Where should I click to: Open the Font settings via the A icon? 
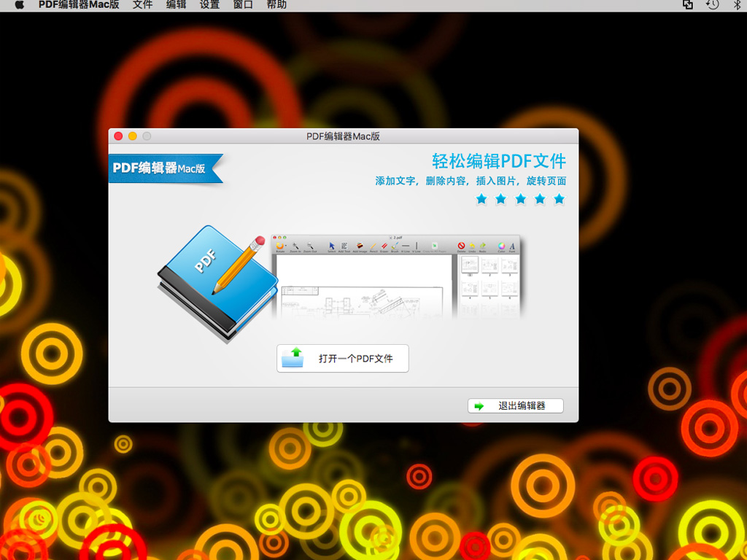point(512,245)
